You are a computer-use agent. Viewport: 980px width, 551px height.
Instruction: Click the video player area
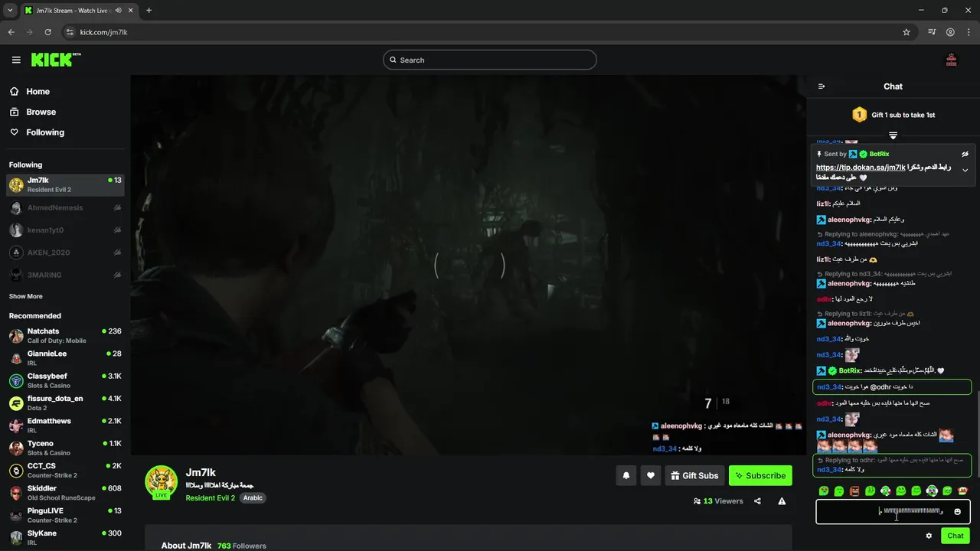[x=468, y=265]
